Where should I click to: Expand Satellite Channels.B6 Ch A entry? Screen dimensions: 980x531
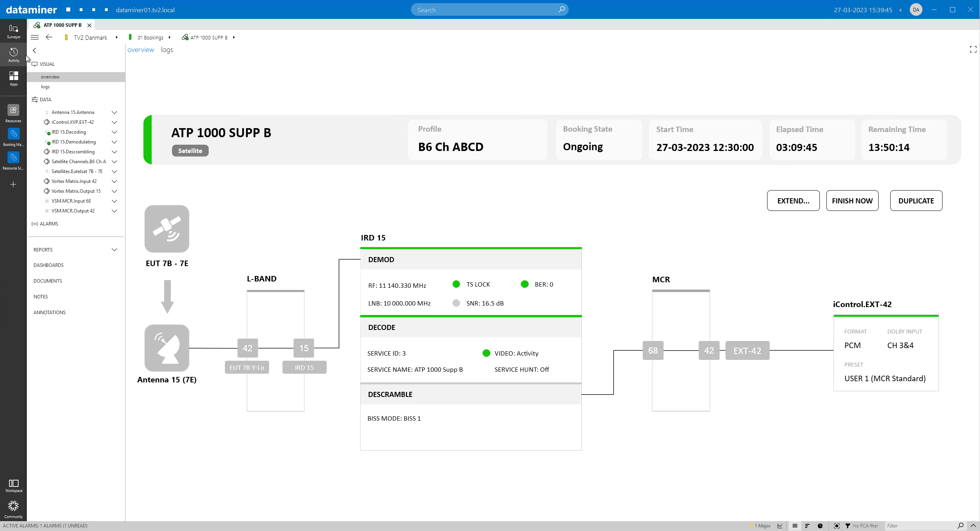114,162
